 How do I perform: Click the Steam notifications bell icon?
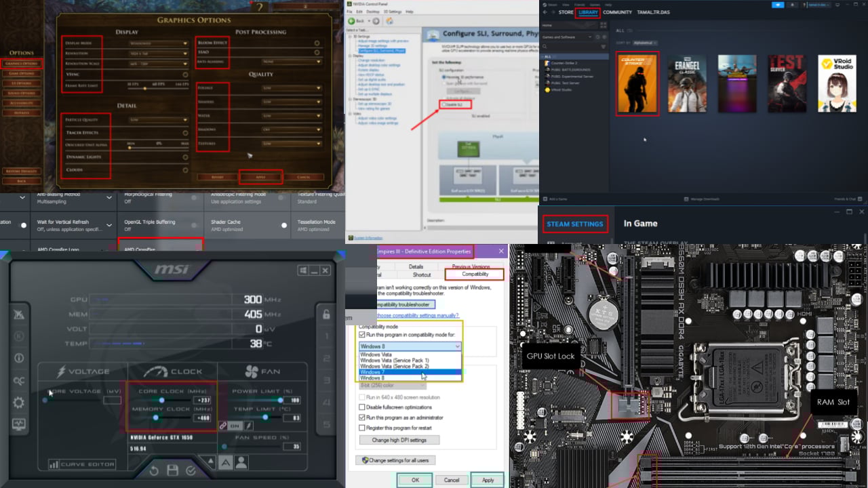click(793, 5)
